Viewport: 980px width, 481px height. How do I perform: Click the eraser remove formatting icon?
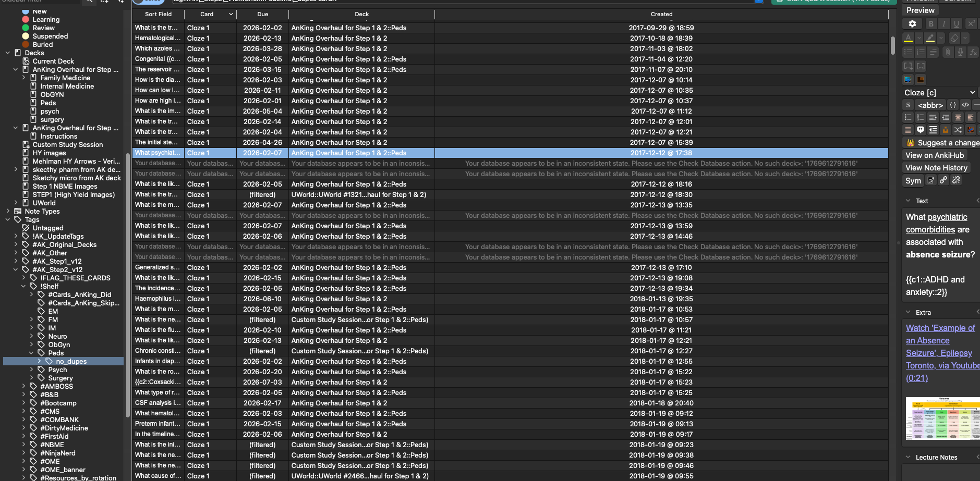coord(954,38)
